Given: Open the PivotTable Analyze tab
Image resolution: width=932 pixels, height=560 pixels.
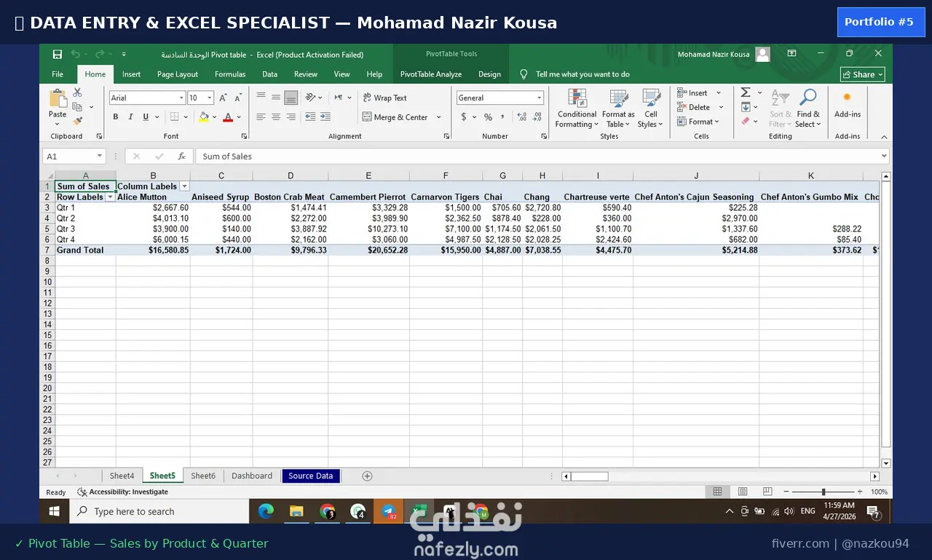Looking at the screenshot, I should click(x=431, y=74).
